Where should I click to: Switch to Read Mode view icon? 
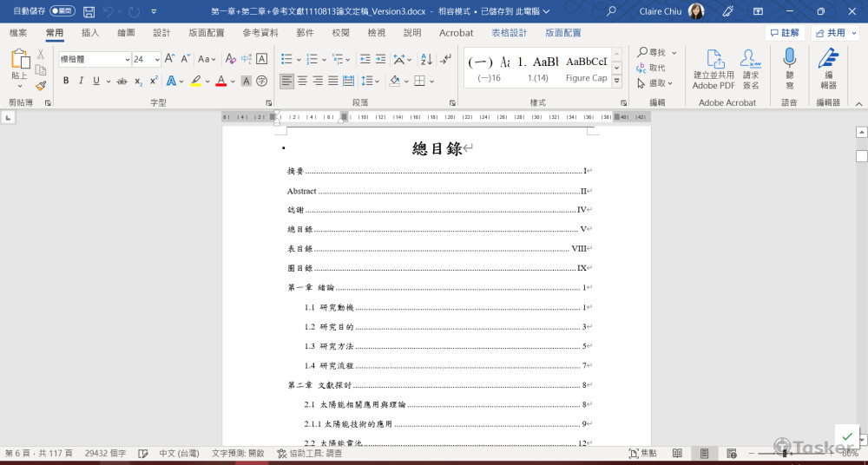[677, 454]
